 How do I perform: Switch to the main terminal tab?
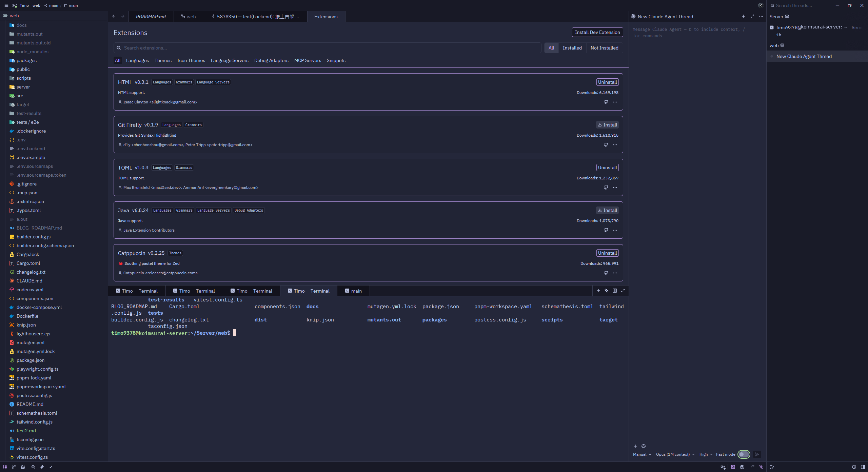[x=353, y=291]
